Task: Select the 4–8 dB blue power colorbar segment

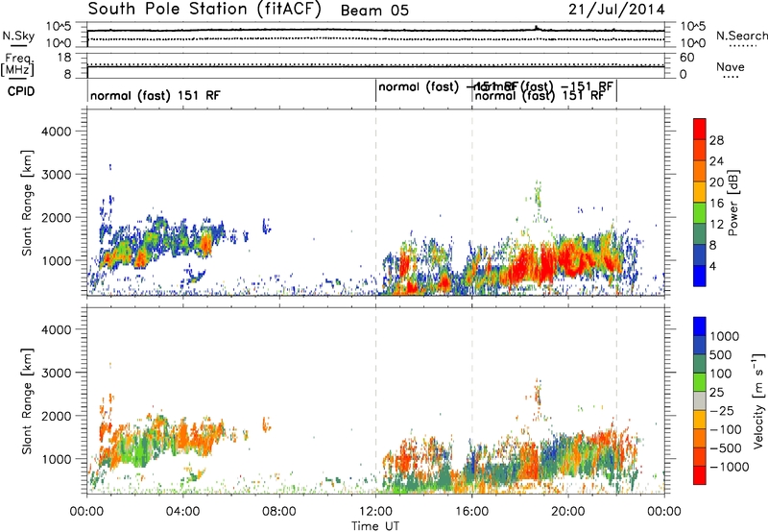Action: (x=700, y=254)
